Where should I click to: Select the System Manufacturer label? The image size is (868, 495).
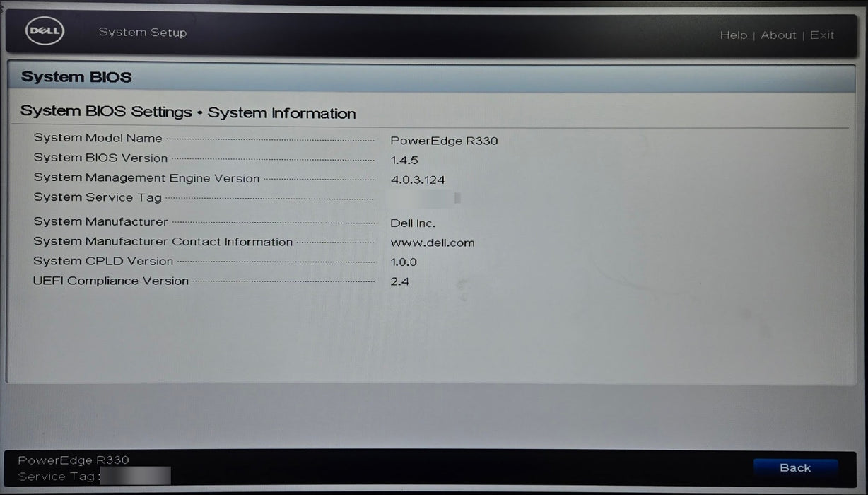click(x=101, y=222)
